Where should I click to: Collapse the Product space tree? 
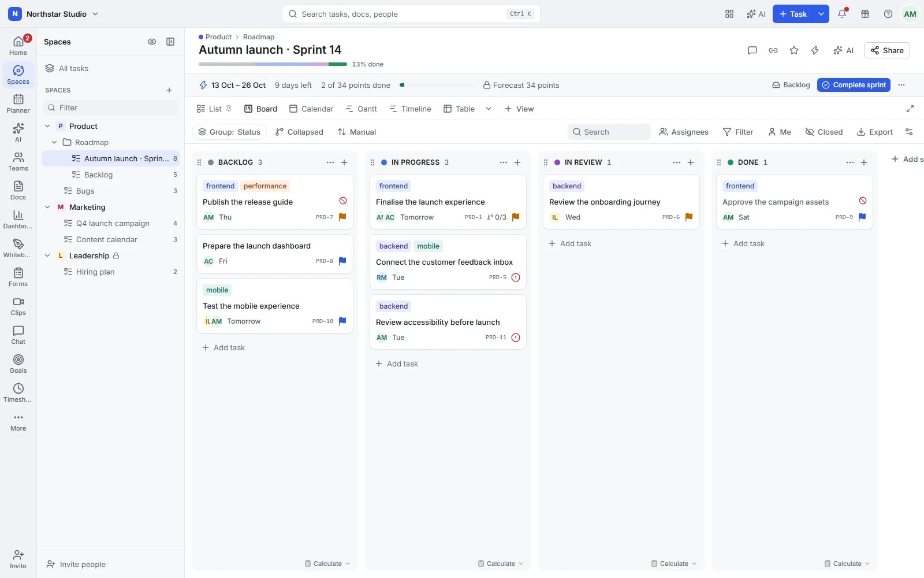tap(47, 126)
